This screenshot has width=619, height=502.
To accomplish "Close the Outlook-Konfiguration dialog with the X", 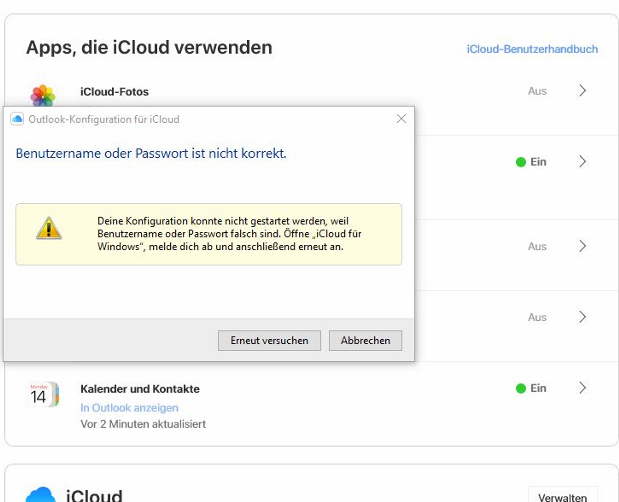I will 401,119.
